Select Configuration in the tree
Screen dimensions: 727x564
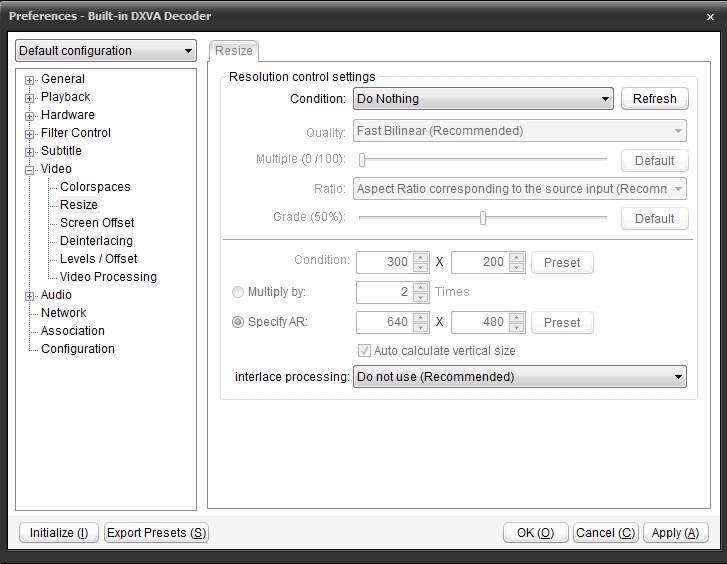coord(78,349)
